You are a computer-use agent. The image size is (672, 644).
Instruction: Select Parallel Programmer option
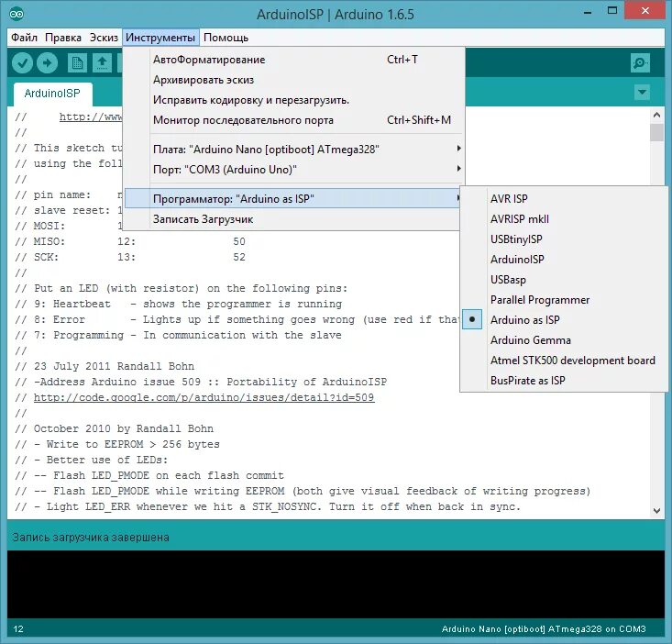pyautogui.click(x=564, y=300)
